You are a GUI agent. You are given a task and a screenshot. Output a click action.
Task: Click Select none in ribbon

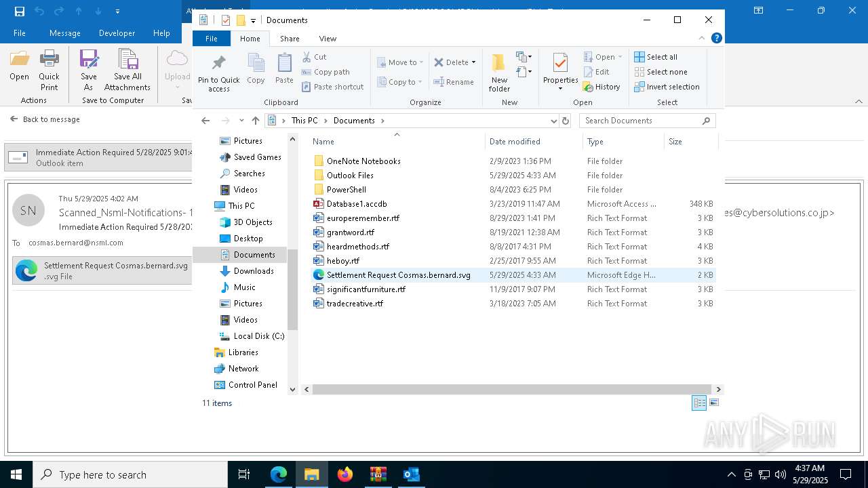click(660, 72)
